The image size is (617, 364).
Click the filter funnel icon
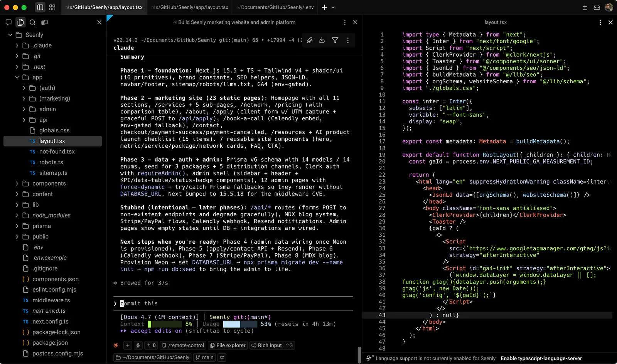(x=335, y=40)
